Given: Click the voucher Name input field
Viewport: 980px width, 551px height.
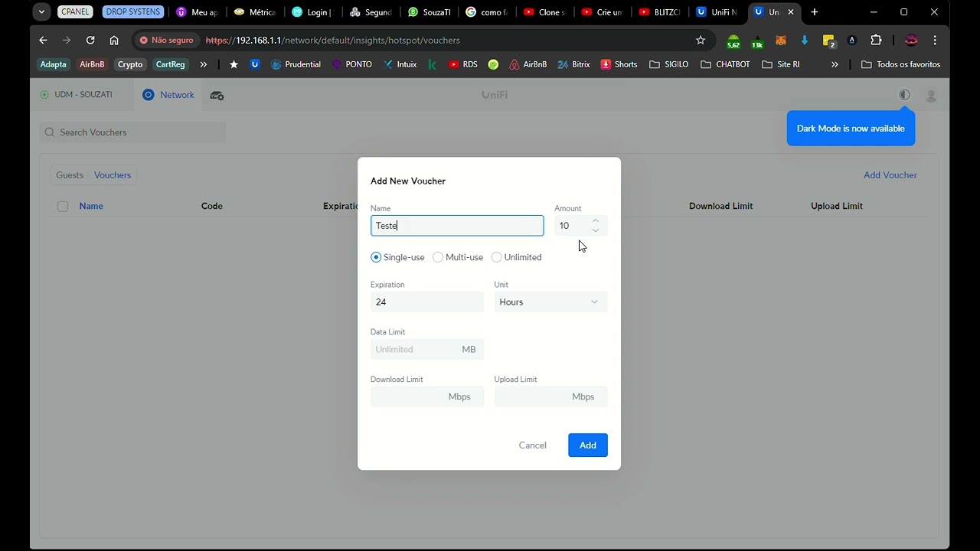Looking at the screenshot, I should [457, 226].
